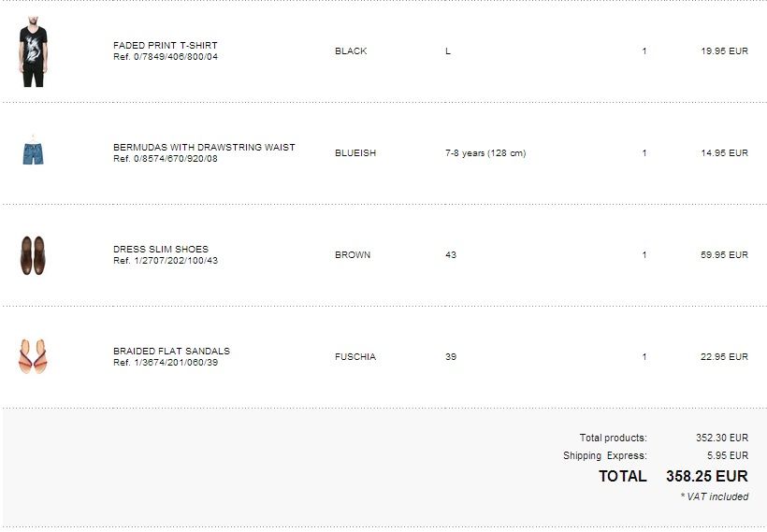Click the FUSCHIA color label for sandals
This screenshot has width=767, height=532.
pyautogui.click(x=355, y=357)
